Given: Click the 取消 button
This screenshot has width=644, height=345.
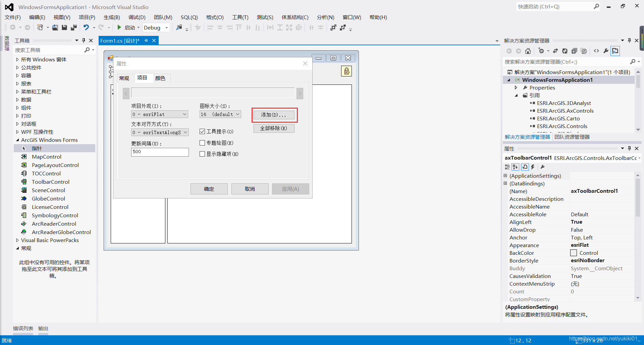Looking at the screenshot, I should click(x=250, y=189).
